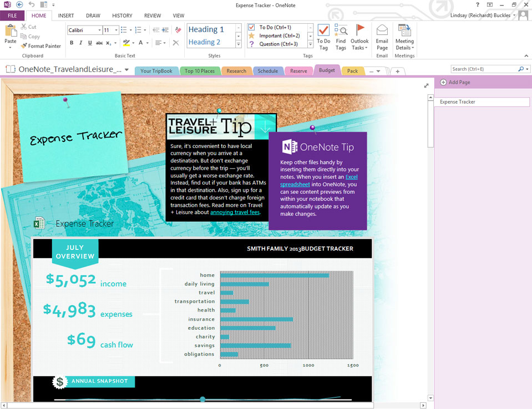Open the Outlook Tasks dropdown
532x409 pixels.
click(x=359, y=37)
